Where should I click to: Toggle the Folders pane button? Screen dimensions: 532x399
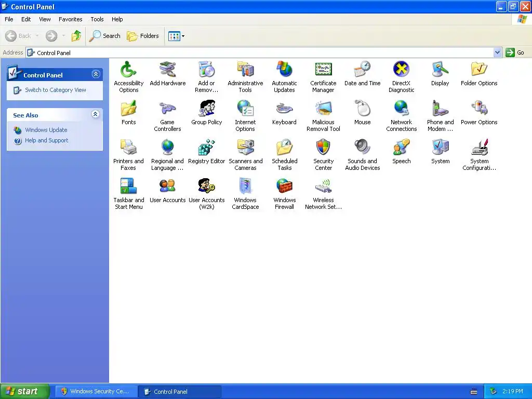143,36
